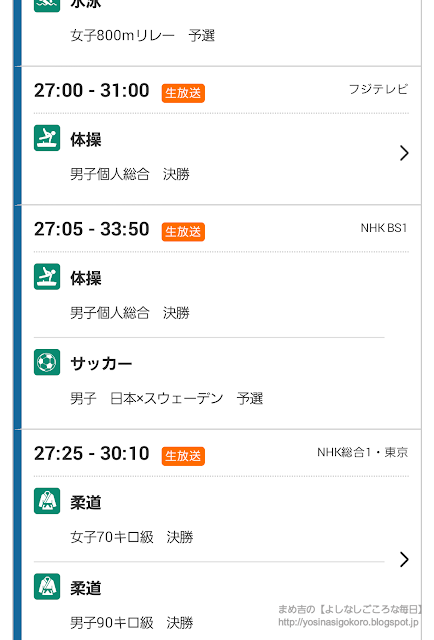Click the yosinasigokoro.blogspot.jp watermark link

(x=348, y=622)
